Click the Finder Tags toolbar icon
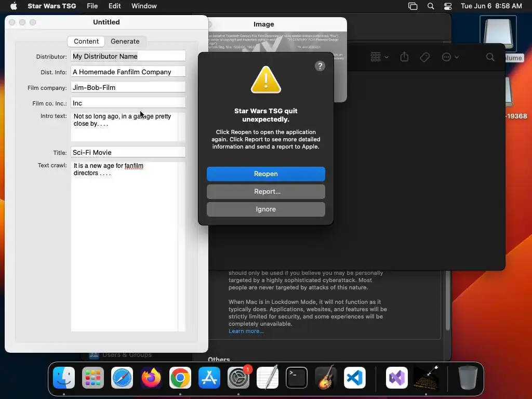This screenshot has height=399, width=532. [x=424, y=57]
